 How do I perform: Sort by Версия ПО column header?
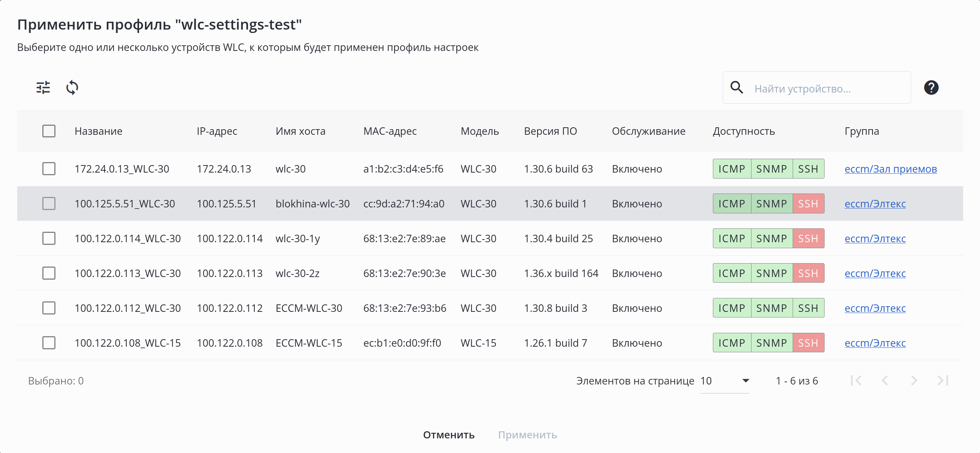point(550,131)
